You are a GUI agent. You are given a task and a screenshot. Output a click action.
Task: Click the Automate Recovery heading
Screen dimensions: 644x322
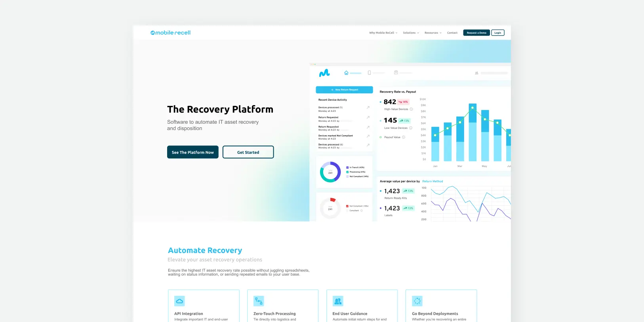[x=205, y=251]
